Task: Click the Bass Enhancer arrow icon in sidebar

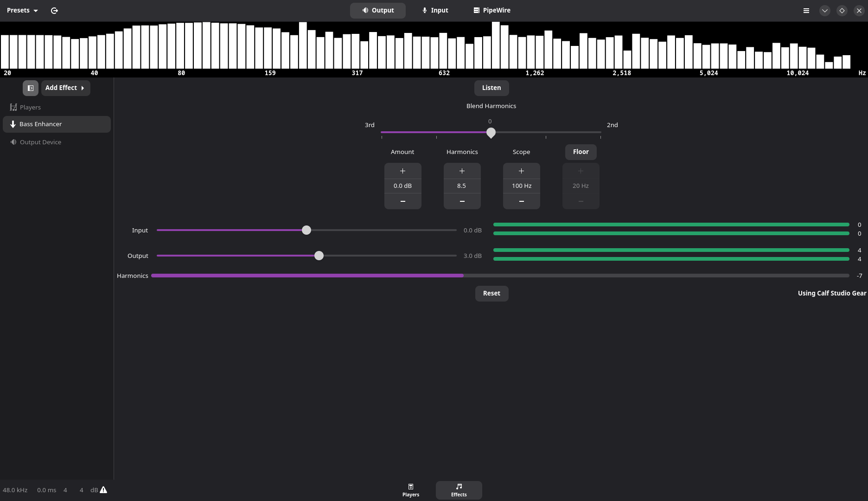Action: (13, 124)
